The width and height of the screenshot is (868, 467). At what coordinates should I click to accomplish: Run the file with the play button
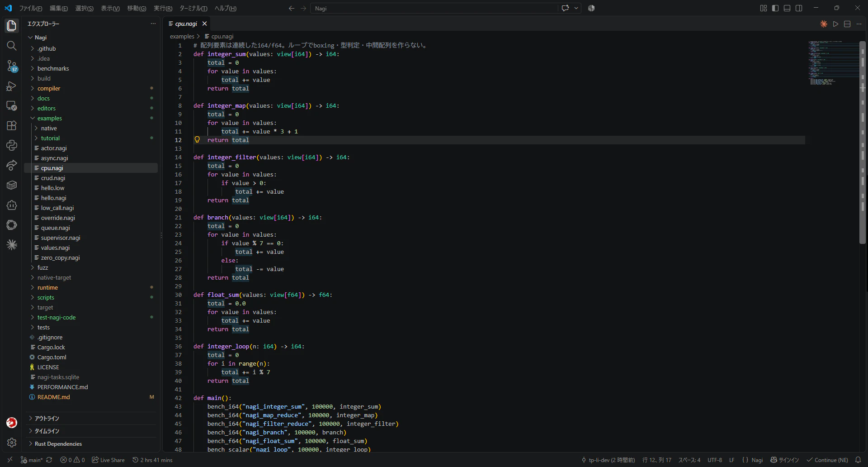[835, 24]
